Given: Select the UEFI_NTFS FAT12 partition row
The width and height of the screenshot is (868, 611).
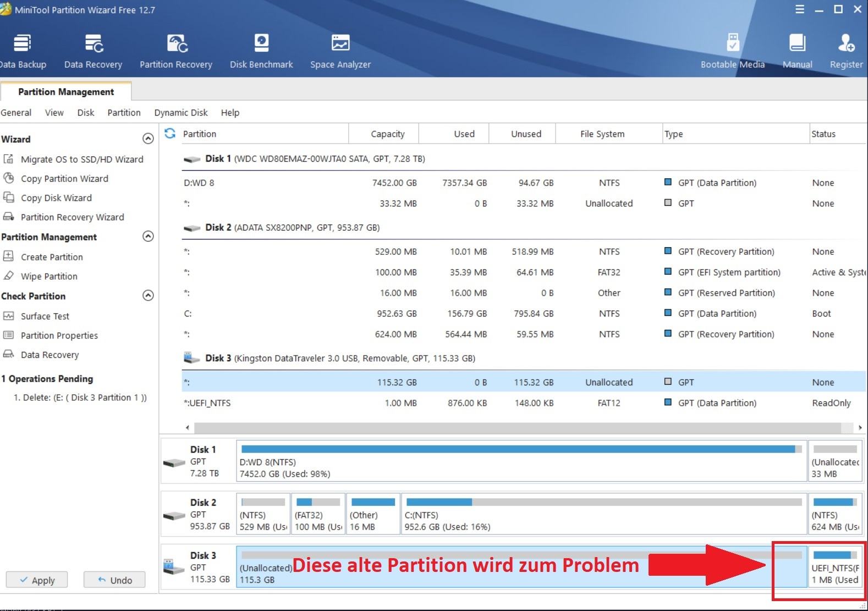Looking at the screenshot, I should click(524, 403).
